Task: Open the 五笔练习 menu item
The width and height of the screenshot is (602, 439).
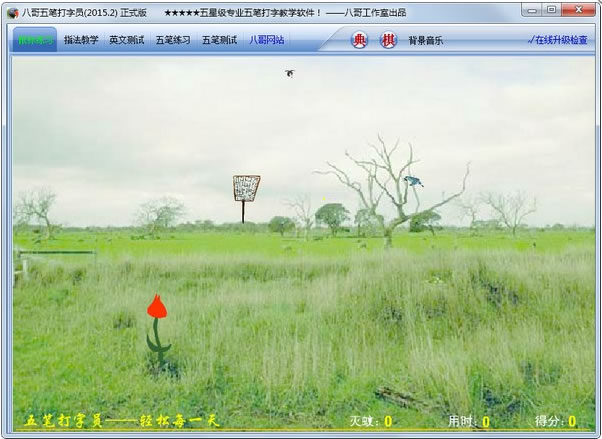Action: tap(173, 41)
